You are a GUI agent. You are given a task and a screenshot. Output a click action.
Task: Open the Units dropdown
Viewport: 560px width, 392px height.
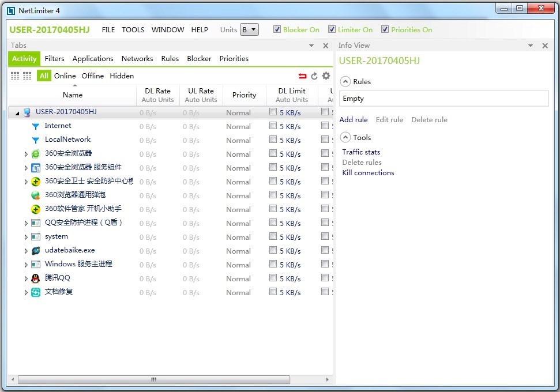[x=249, y=29]
